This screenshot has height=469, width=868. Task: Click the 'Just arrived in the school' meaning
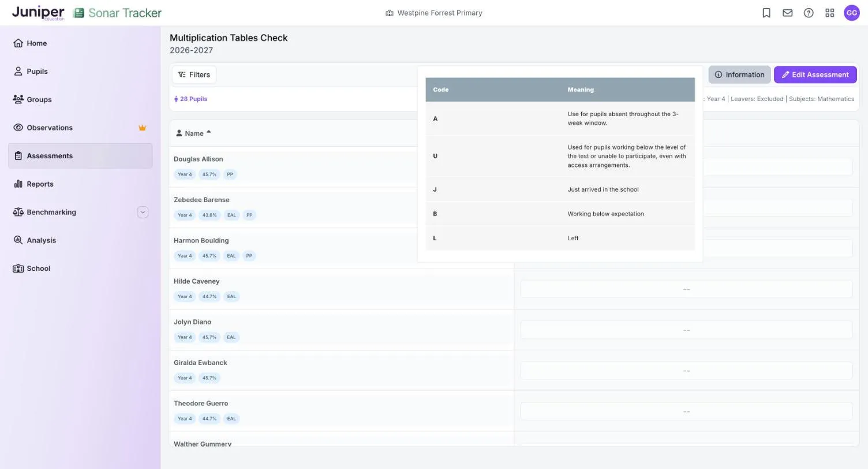click(603, 189)
